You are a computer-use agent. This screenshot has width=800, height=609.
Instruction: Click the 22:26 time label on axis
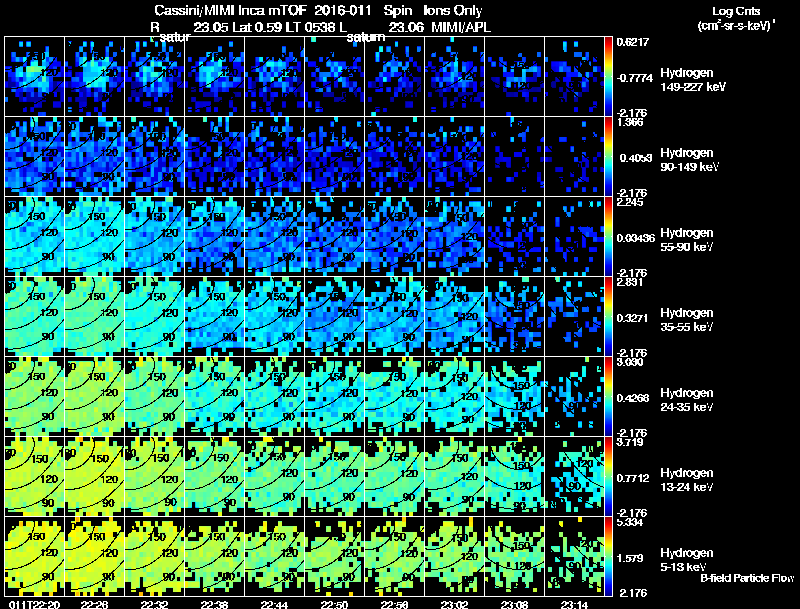94,604
